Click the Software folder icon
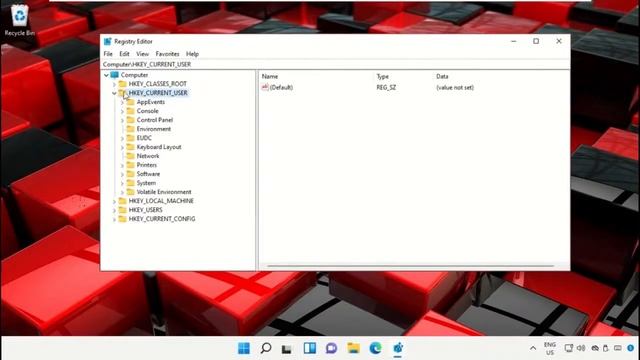 131,174
